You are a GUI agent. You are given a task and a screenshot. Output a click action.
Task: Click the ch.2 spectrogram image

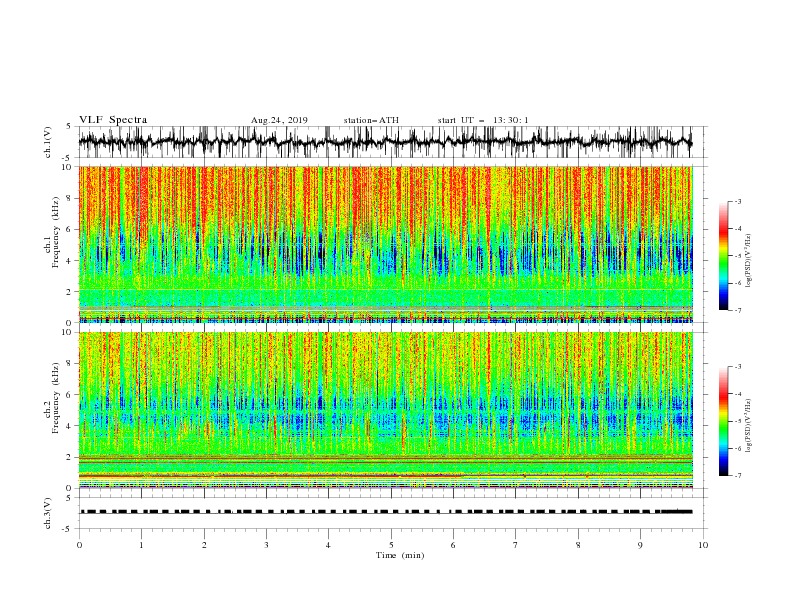pos(385,410)
